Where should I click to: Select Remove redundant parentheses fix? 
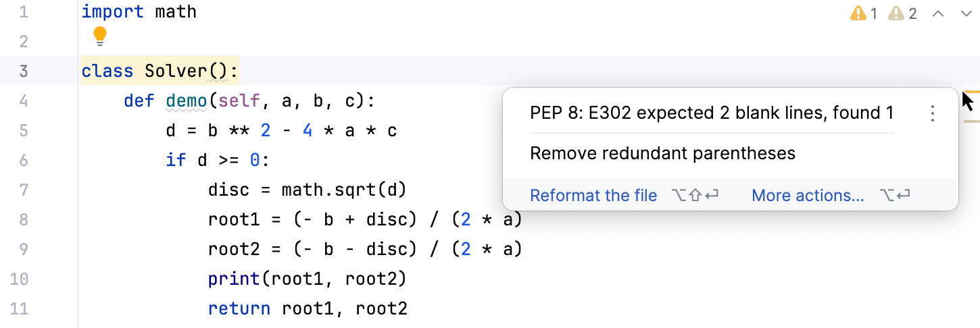point(662,154)
